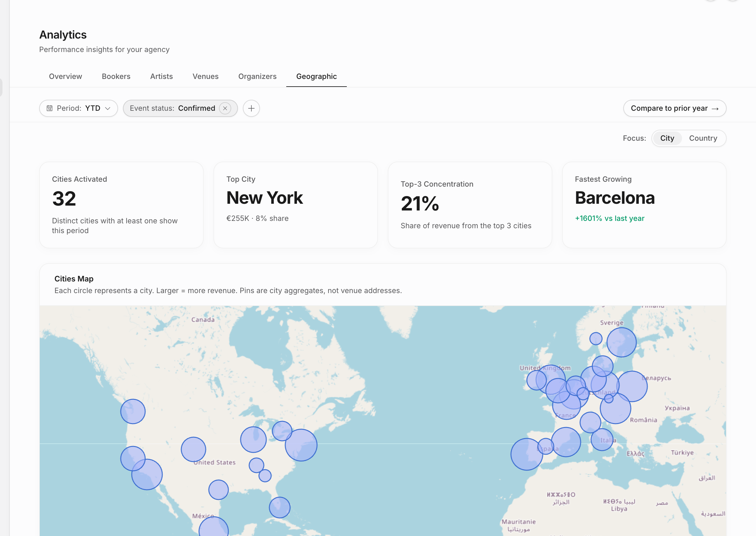Select the Toronto-area circle on map
This screenshot has width=756, height=536.
(x=282, y=431)
